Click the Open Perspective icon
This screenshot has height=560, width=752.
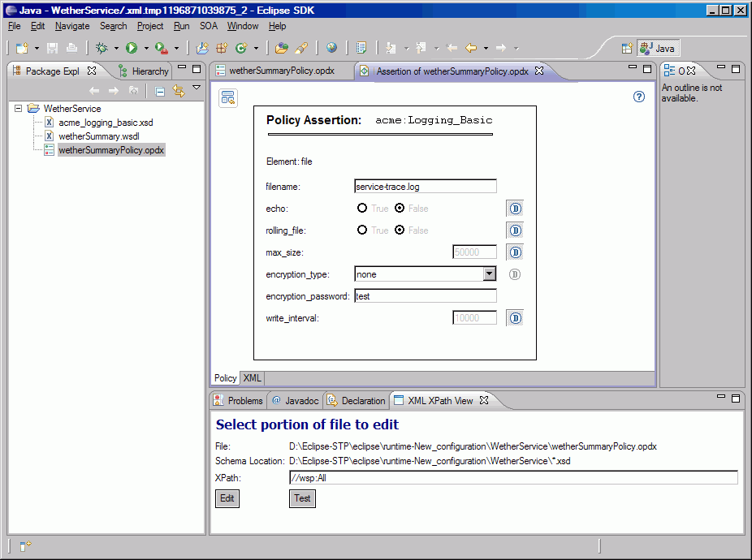click(627, 48)
